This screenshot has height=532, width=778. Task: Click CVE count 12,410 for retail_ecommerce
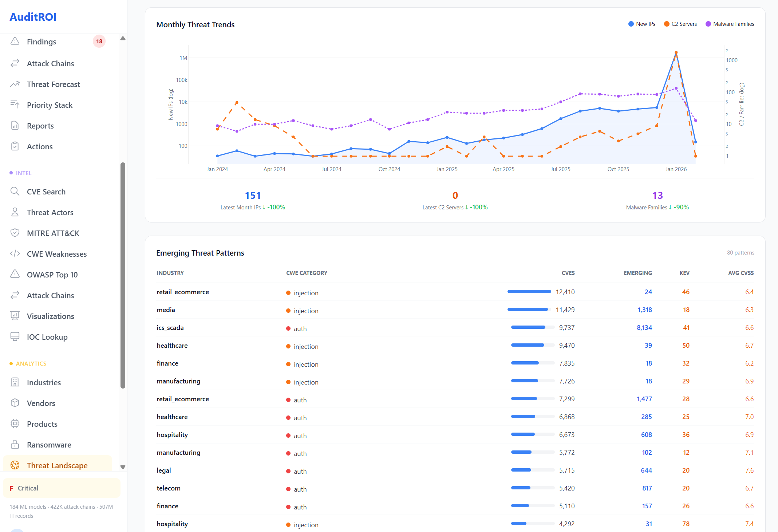tap(565, 292)
